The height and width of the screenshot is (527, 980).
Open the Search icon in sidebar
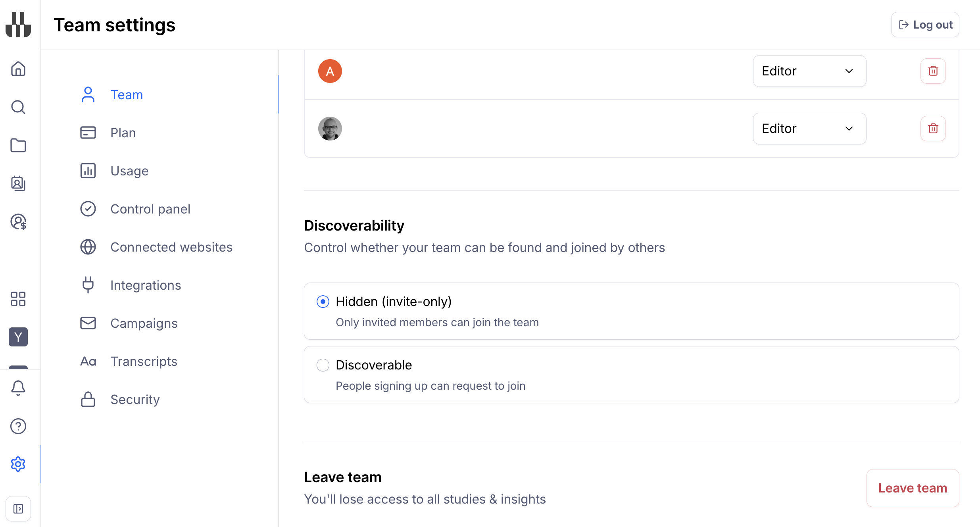(x=18, y=107)
